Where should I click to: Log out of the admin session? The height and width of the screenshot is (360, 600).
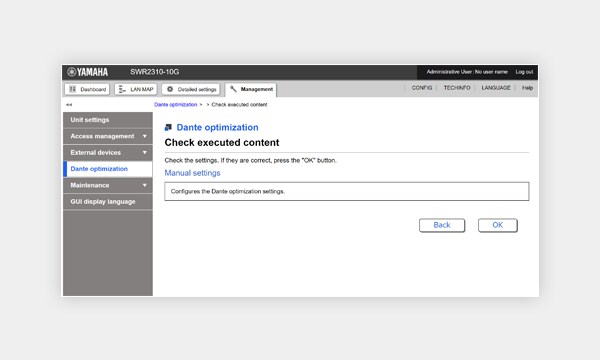click(524, 72)
